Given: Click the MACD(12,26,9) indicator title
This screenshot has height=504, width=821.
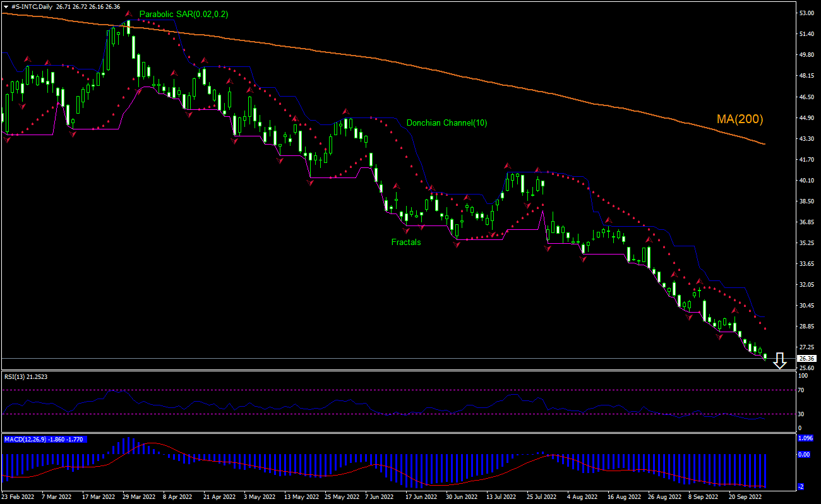Looking at the screenshot, I should click(44, 439).
